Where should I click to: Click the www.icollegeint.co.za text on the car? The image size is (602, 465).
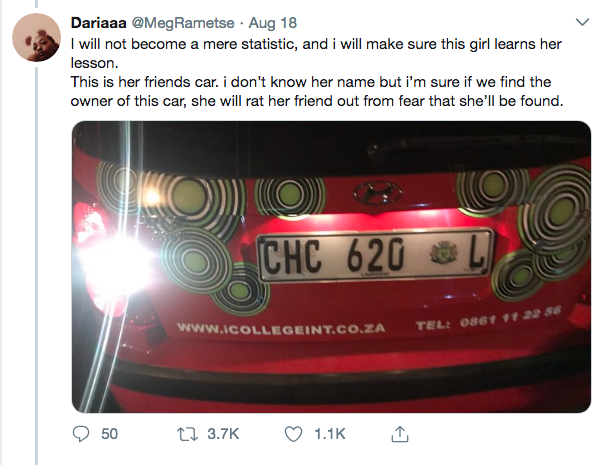281,328
